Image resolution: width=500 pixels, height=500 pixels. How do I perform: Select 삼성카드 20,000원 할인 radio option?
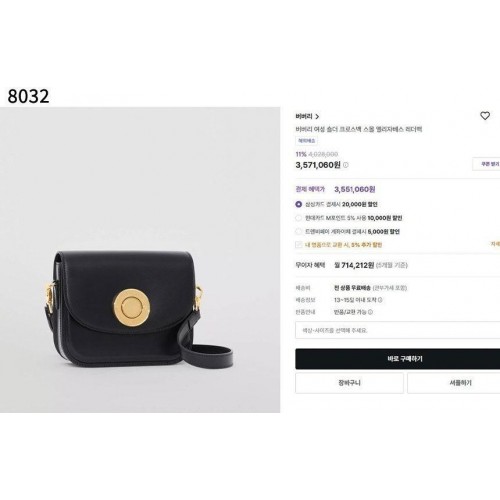pyautogui.click(x=299, y=204)
